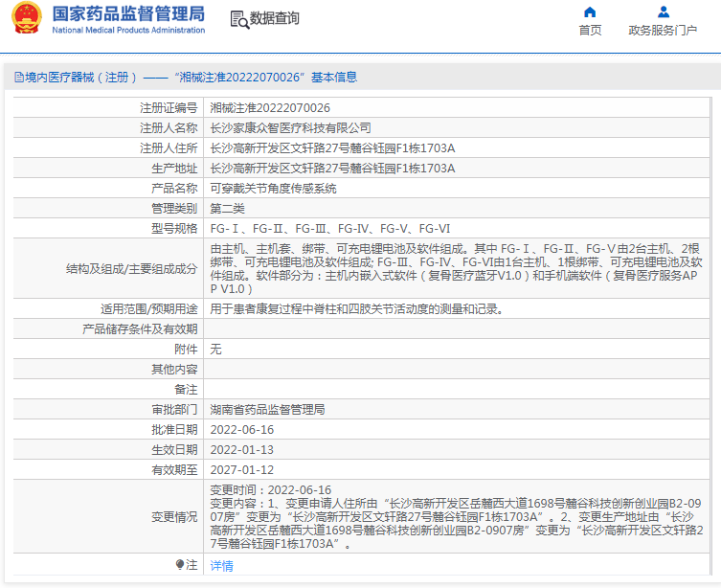Viewport: 721px width, 588px height.
Task: Select management category 第二类
Action: [227, 209]
